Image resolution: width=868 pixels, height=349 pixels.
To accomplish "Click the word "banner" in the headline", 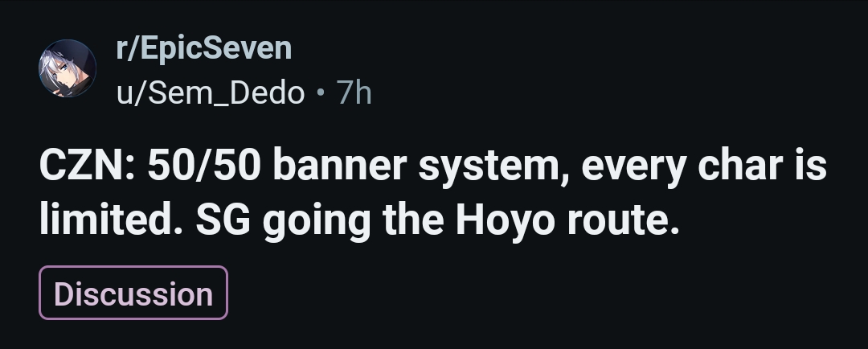I will 340,166.
